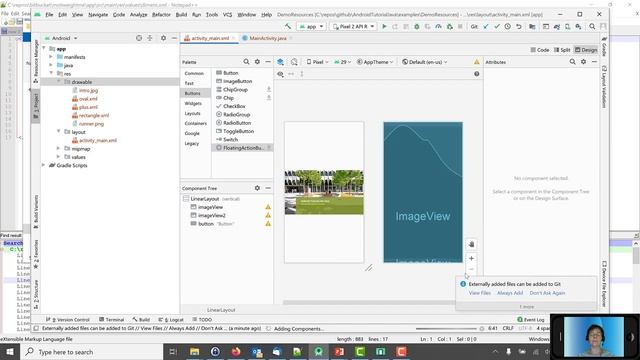Image resolution: width=640 pixels, height=360 pixels.
Task: Open the Refactor menu
Action: tap(161, 14)
